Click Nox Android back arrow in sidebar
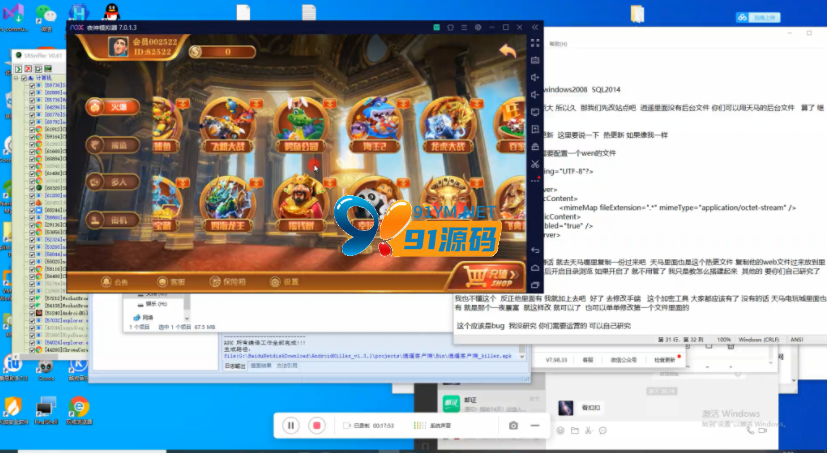This screenshot has width=836, height=453. point(535,250)
